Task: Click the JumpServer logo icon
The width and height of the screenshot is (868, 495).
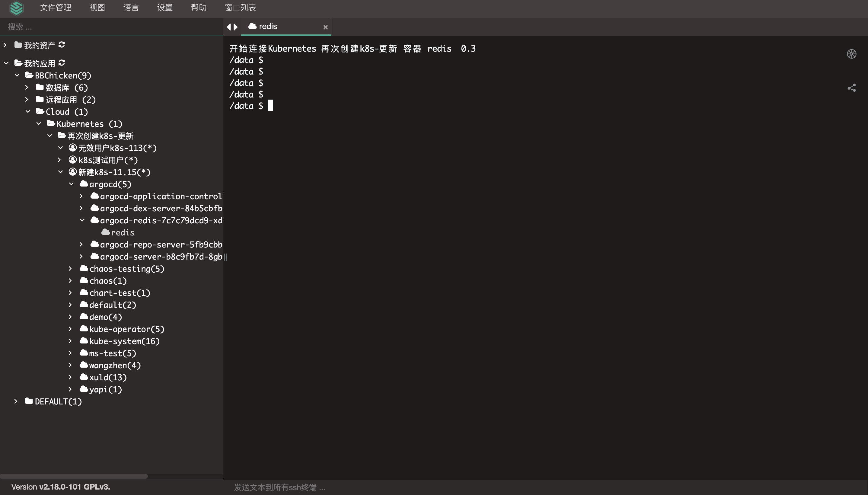Action: pos(16,8)
